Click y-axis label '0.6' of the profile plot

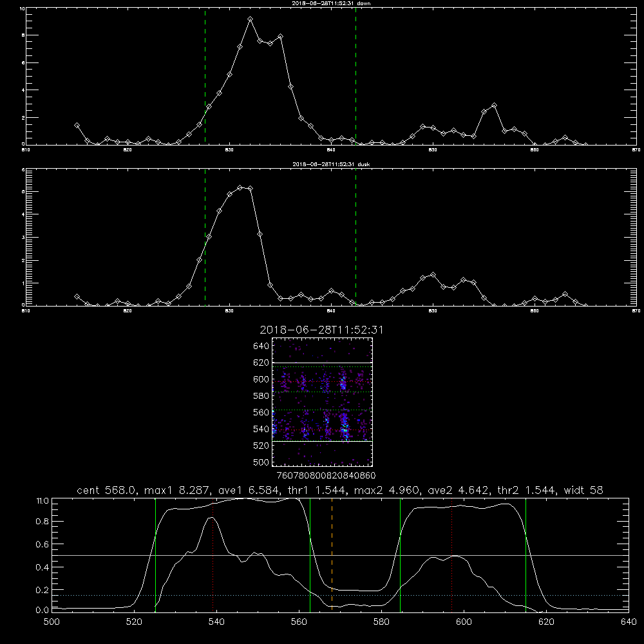(x=43, y=544)
